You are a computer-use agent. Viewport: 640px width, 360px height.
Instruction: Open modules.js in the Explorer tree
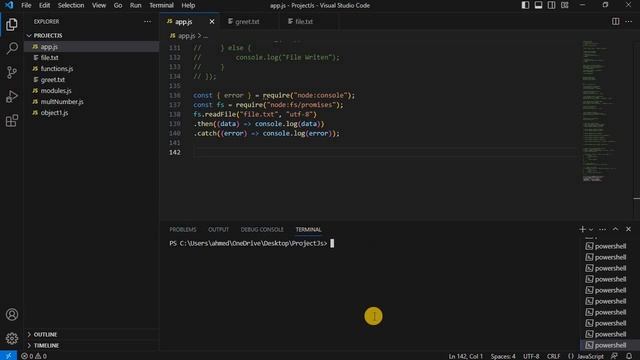tap(91, 91)
